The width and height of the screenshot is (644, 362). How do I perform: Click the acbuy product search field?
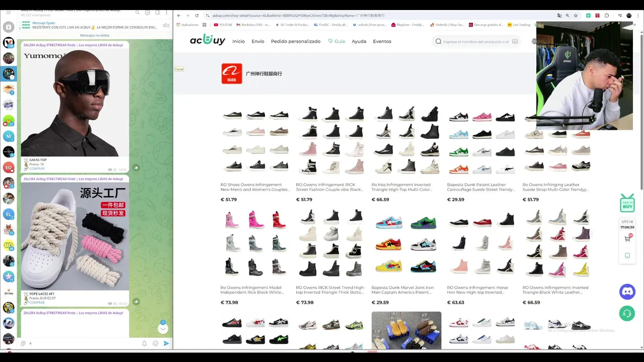pos(475,42)
